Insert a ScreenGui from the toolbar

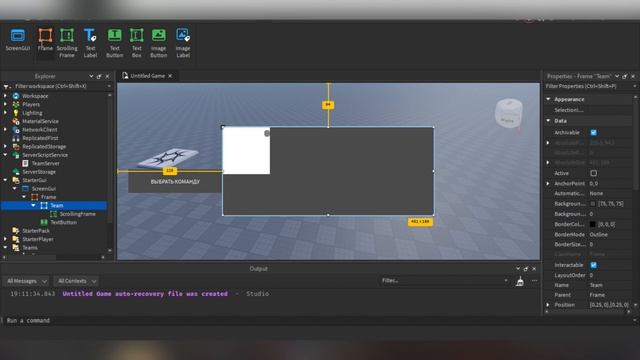click(18, 40)
